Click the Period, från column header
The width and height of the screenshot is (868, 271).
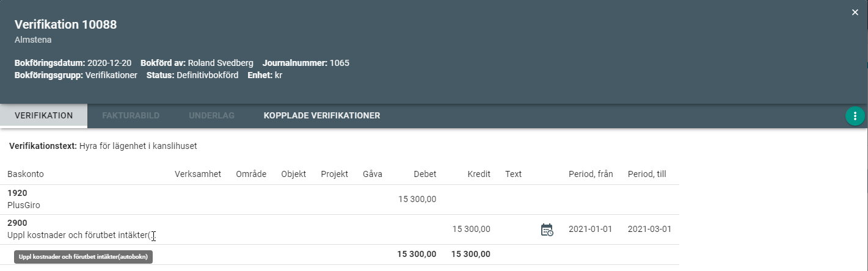coord(591,174)
